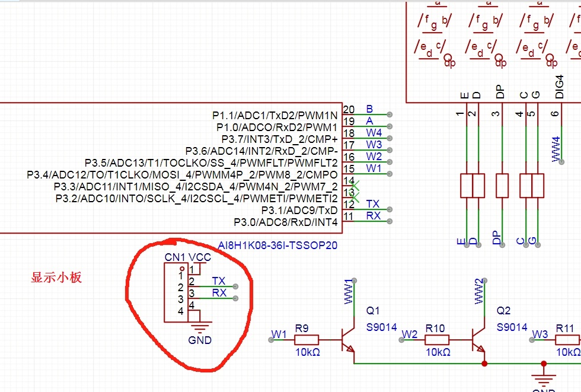Click the no-connect mark on MCU pin 14
This screenshot has width=581, height=392.
click(x=355, y=185)
